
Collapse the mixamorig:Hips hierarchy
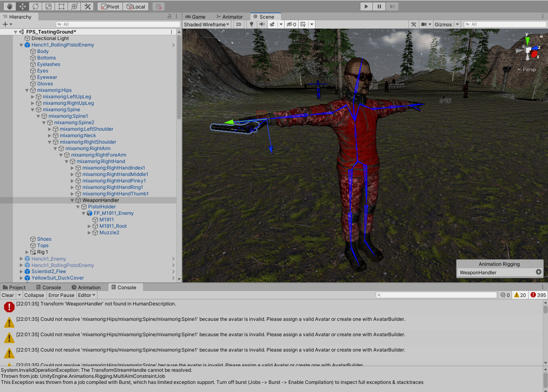[27, 90]
